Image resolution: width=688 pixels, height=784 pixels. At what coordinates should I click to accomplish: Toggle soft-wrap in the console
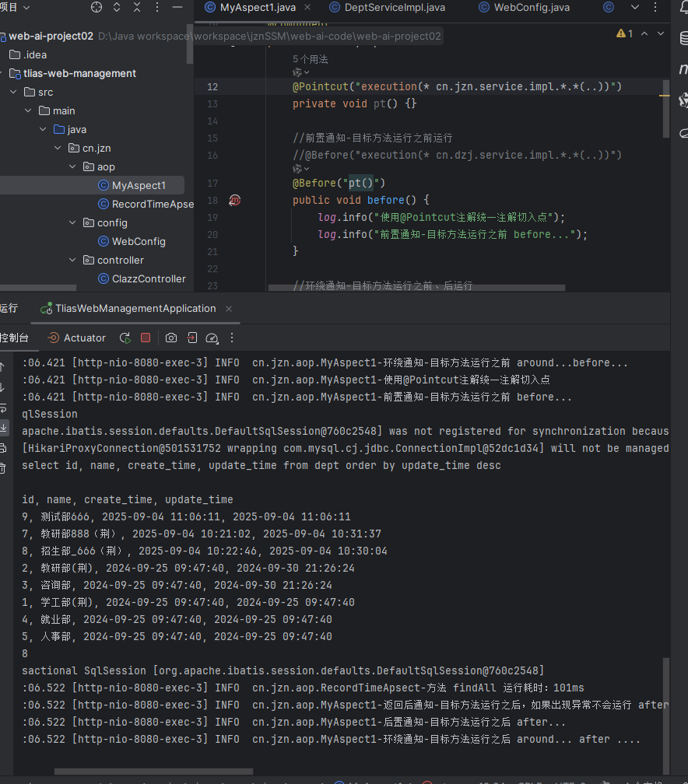(x=2, y=408)
